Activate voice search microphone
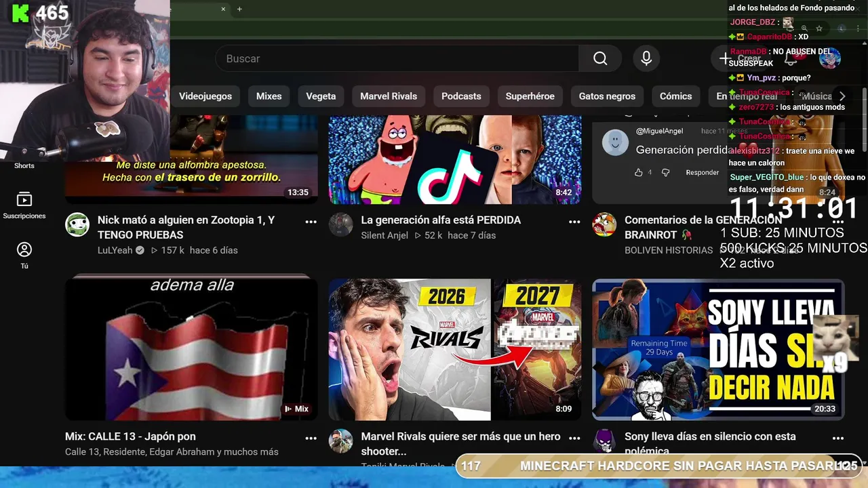The width and height of the screenshot is (868, 488). (x=646, y=59)
